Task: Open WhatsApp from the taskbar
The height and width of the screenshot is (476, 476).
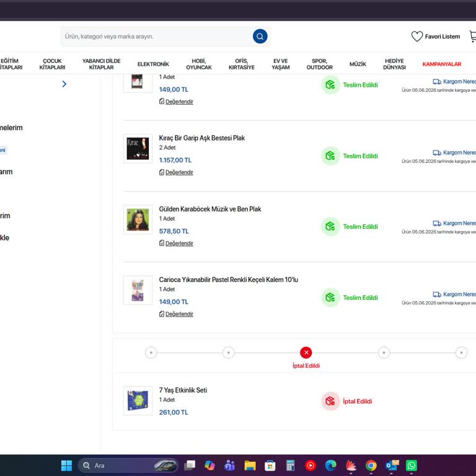Action: [412, 465]
